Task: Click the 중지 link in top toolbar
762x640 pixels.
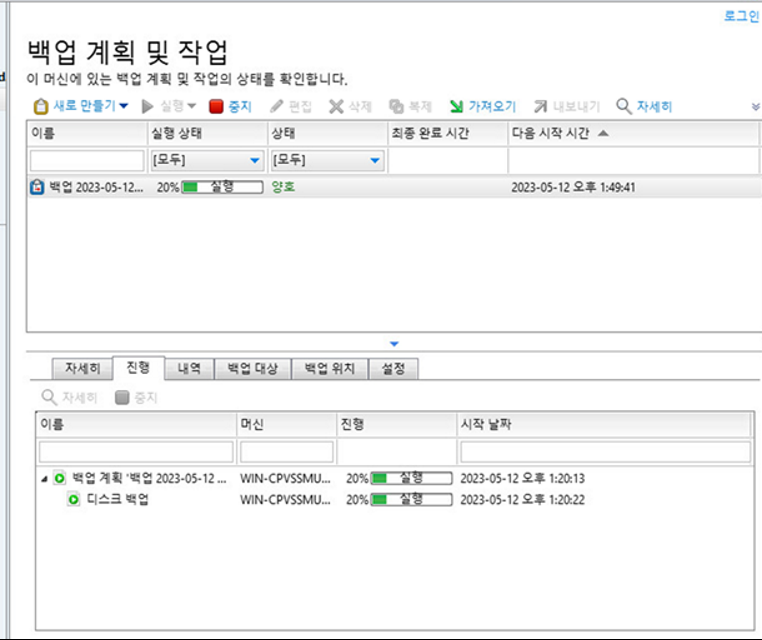Action: click(x=240, y=106)
